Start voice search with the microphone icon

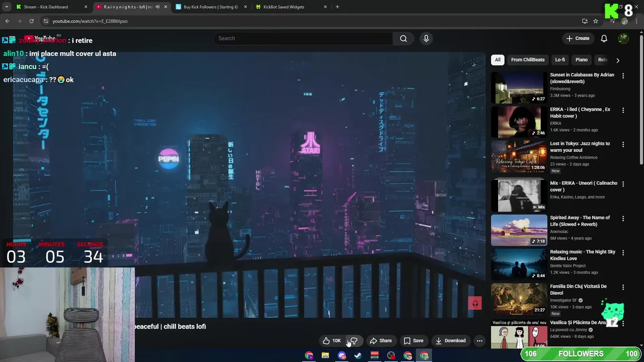426,39
